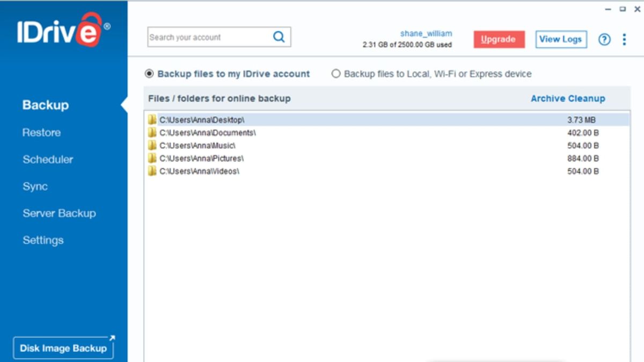Switch to Server Backup
The height and width of the screenshot is (362, 644).
click(x=60, y=213)
